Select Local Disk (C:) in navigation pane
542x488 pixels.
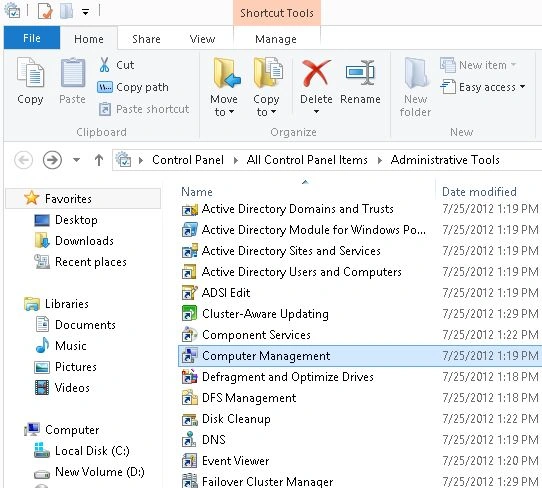(92, 451)
